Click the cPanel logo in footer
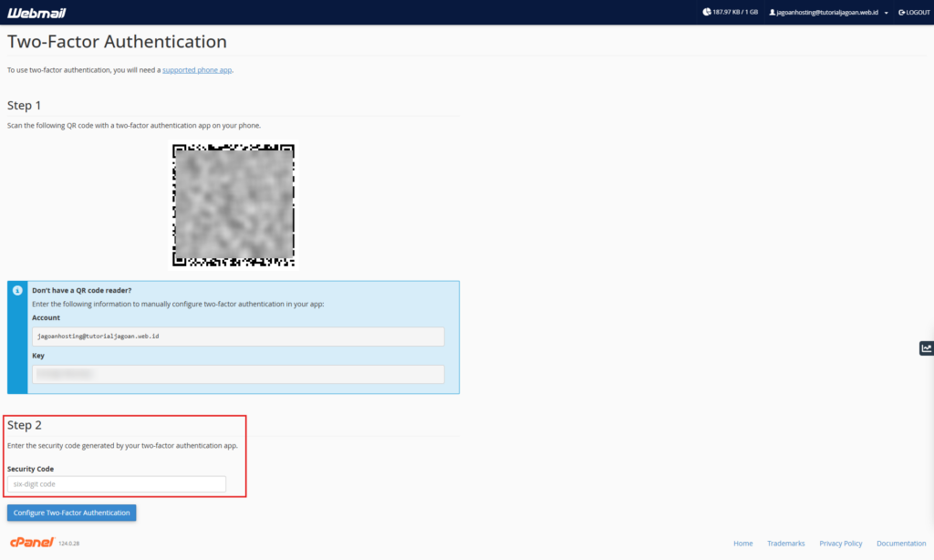This screenshot has width=934, height=560. tap(32, 542)
